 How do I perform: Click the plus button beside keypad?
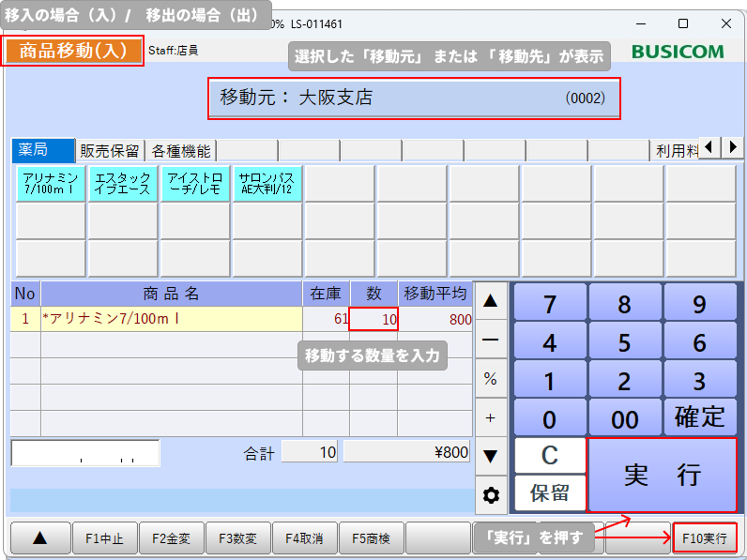[491, 416]
